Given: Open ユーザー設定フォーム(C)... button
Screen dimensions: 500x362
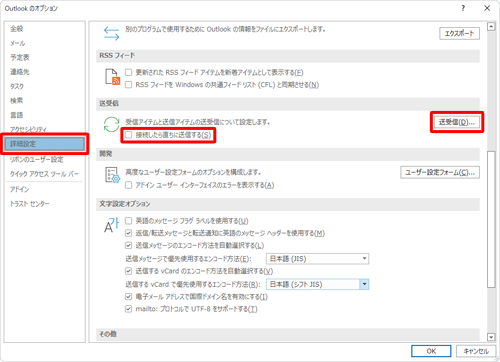Looking at the screenshot, I should pyautogui.click(x=440, y=172).
